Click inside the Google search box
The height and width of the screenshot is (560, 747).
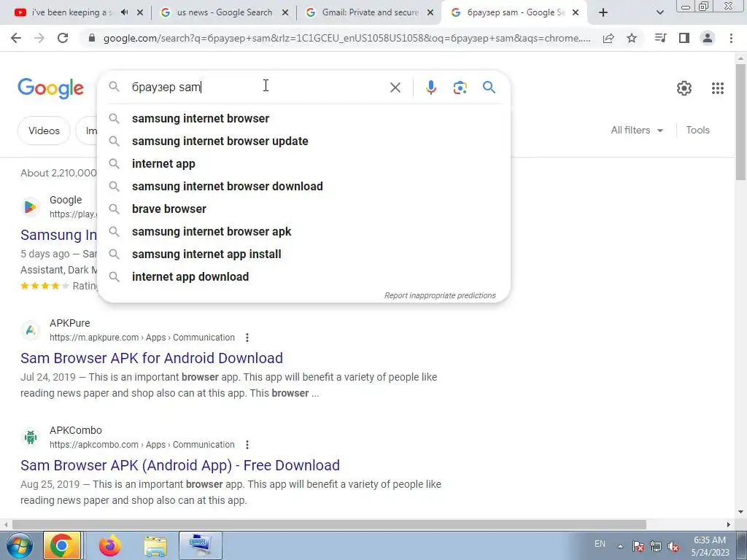(258, 87)
